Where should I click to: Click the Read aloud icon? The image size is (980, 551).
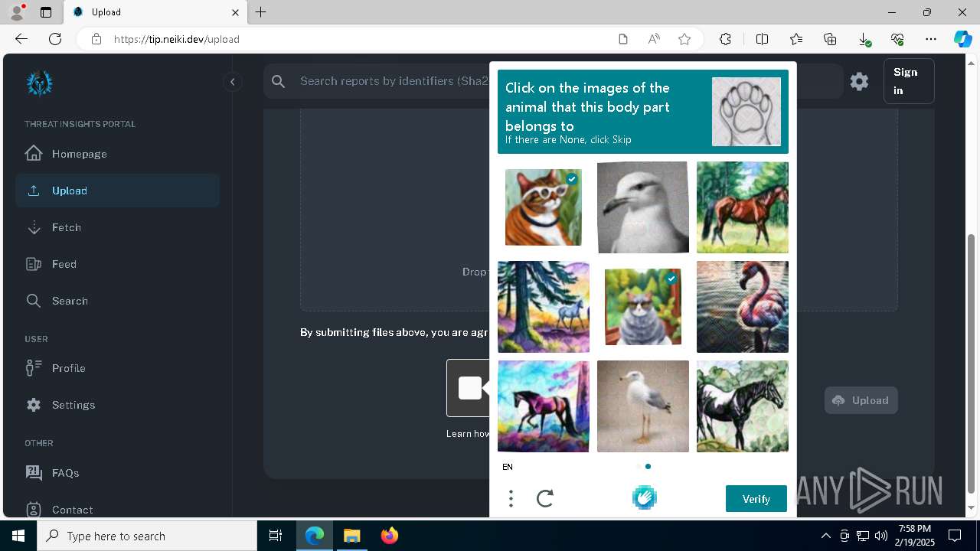(x=654, y=39)
